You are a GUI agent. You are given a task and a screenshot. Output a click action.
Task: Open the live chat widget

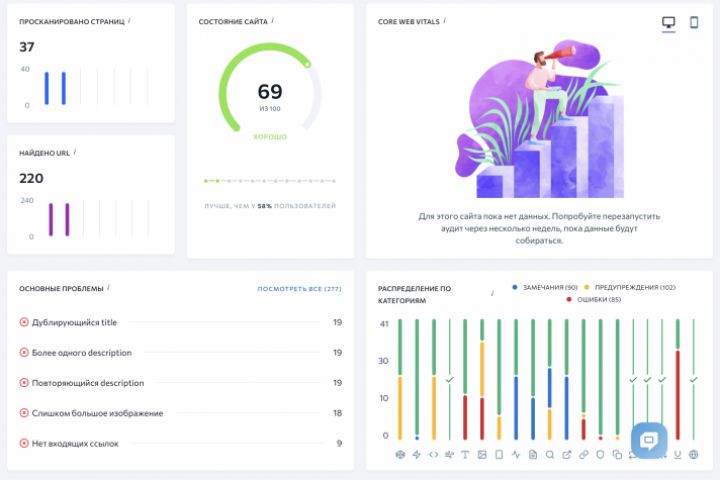[x=649, y=440]
